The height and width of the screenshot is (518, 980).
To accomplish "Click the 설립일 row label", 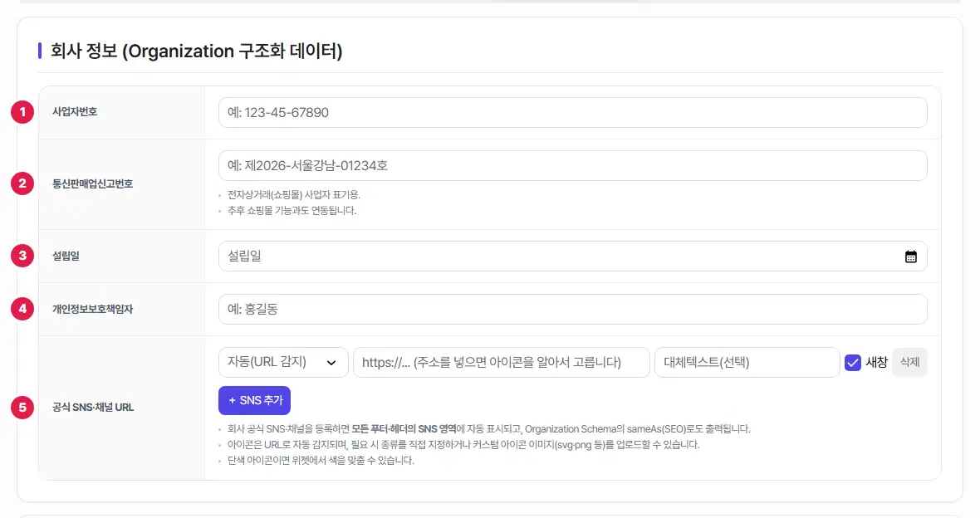I will point(66,256).
